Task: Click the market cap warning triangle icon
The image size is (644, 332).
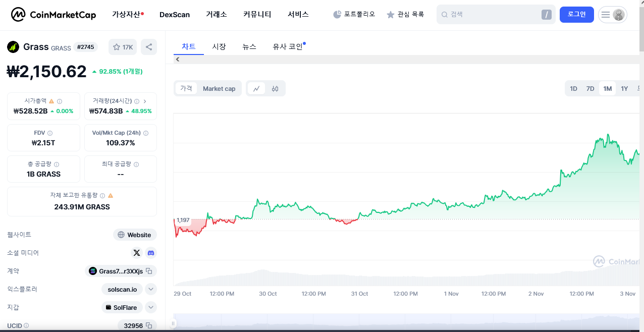Action: coord(51,101)
